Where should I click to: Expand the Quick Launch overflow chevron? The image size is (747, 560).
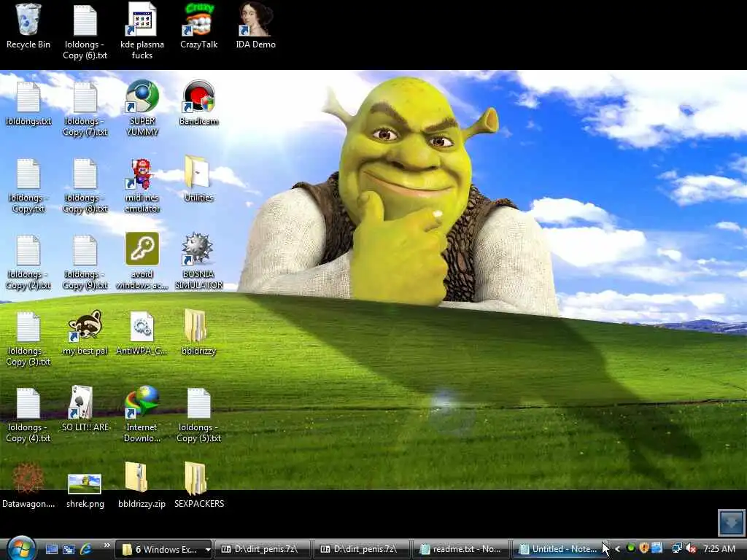click(107, 545)
